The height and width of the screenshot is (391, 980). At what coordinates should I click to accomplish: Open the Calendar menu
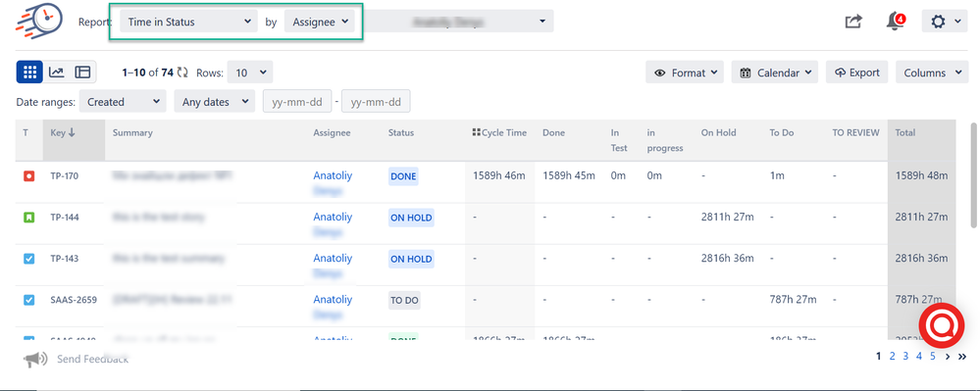point(774,73)
